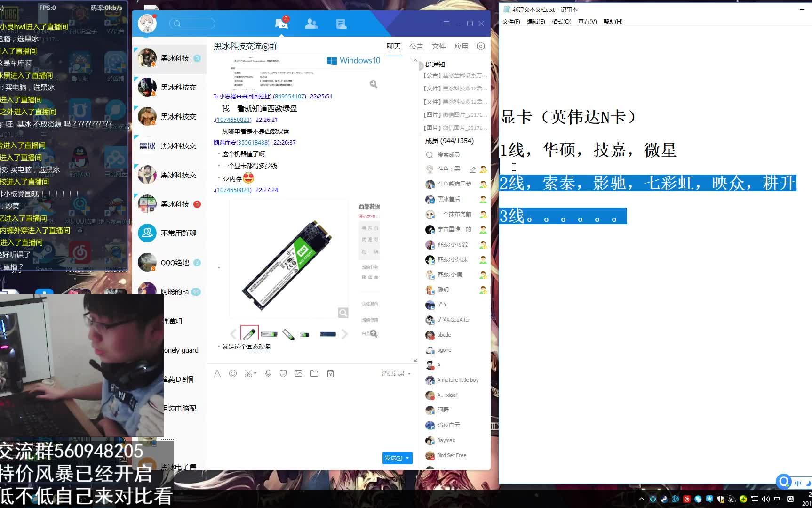This screenshot has width=812, height=508.
Task: Toggle the floating IME 中 mode indicator
Action: [x=798, y=483]
